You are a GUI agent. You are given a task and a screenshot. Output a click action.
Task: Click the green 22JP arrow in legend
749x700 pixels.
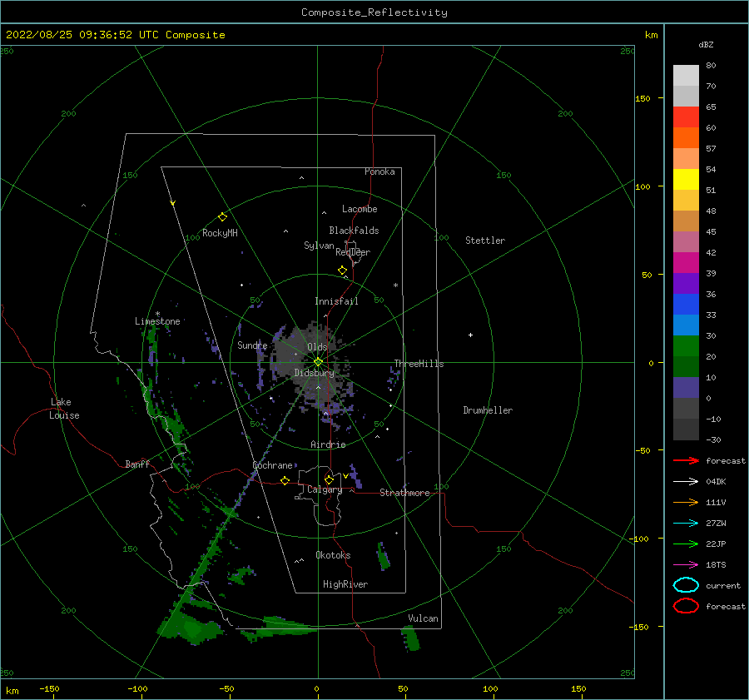pyautogui.click(x=686, y=544)
